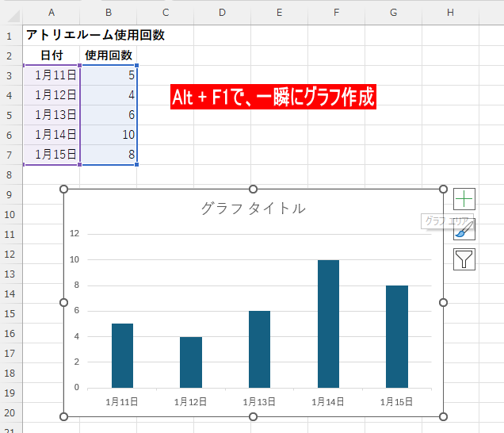Select cell B3 with value 5
Image resolution: width=504 pixels, height=433 pixels.
pos(109,75)
